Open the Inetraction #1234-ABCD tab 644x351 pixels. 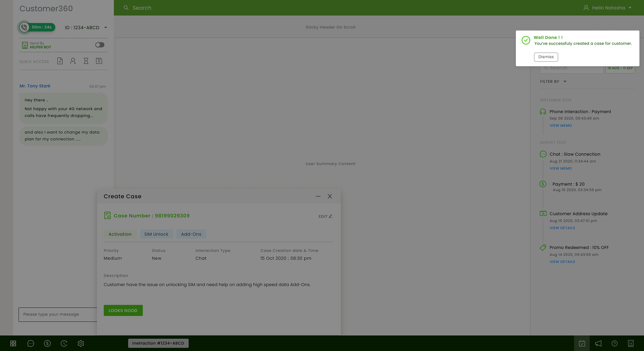tap(158, 343)
